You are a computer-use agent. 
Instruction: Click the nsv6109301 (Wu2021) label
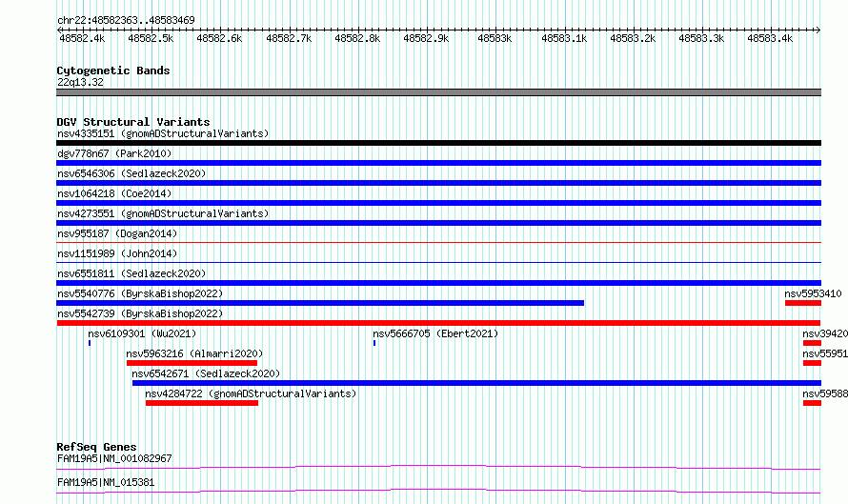click(142, 333)
